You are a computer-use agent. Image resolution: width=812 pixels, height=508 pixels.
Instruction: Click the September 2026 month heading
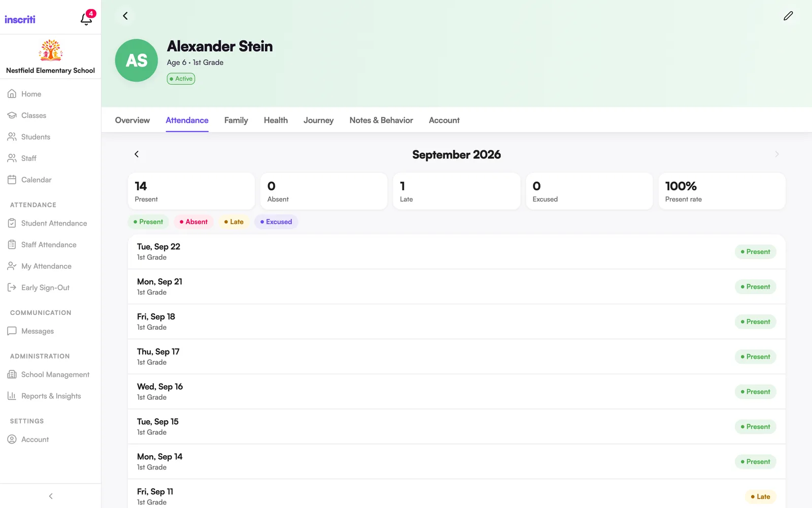click(x=456, y=154)
